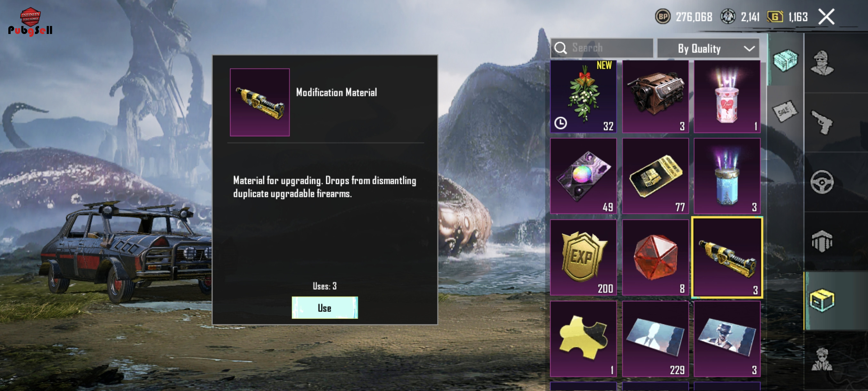Screen dimensions: 868x391
Task: Select the EXP card with 200 count
Action: click(x=583, y=257)
